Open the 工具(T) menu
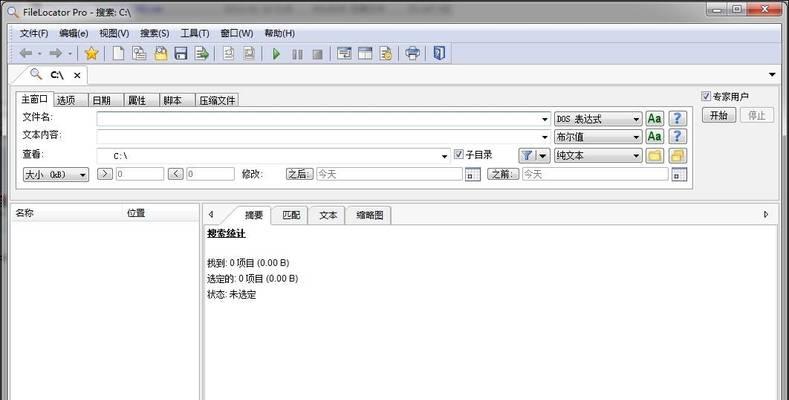This screenshot has width=789, height=400. (x=195, y=33)
